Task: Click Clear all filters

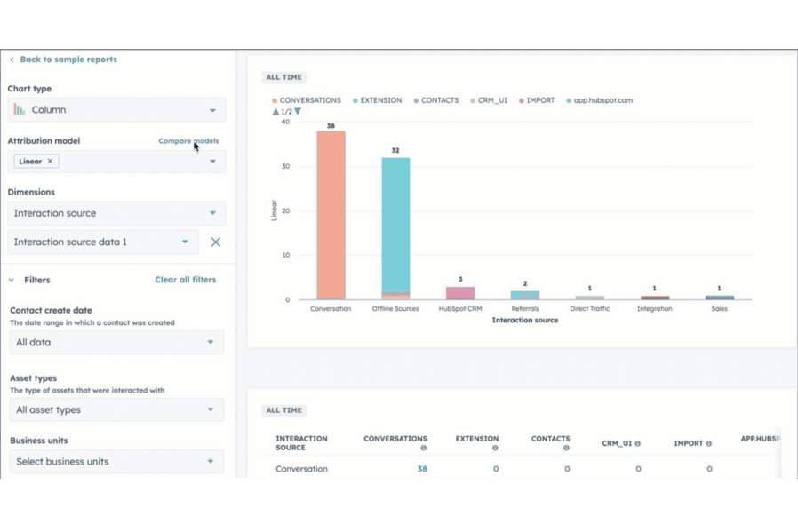Action: click(186, 279)
